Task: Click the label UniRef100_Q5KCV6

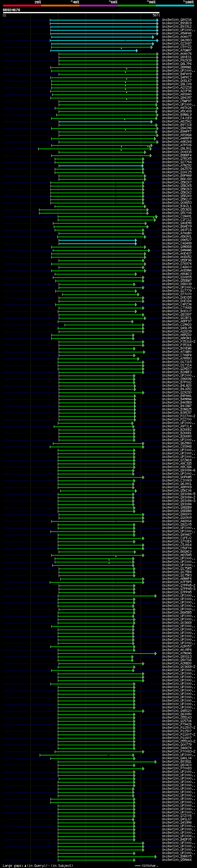Action: (177, 491)
